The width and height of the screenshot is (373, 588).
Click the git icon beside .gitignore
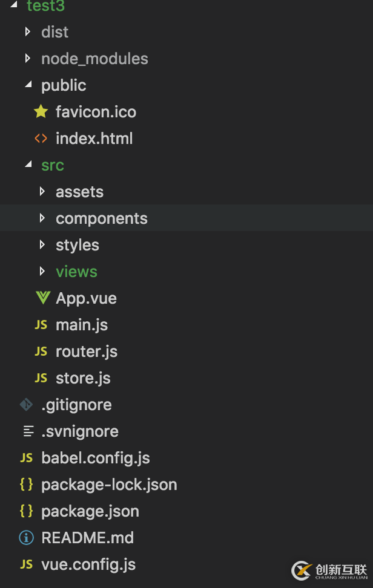[26, 405]
